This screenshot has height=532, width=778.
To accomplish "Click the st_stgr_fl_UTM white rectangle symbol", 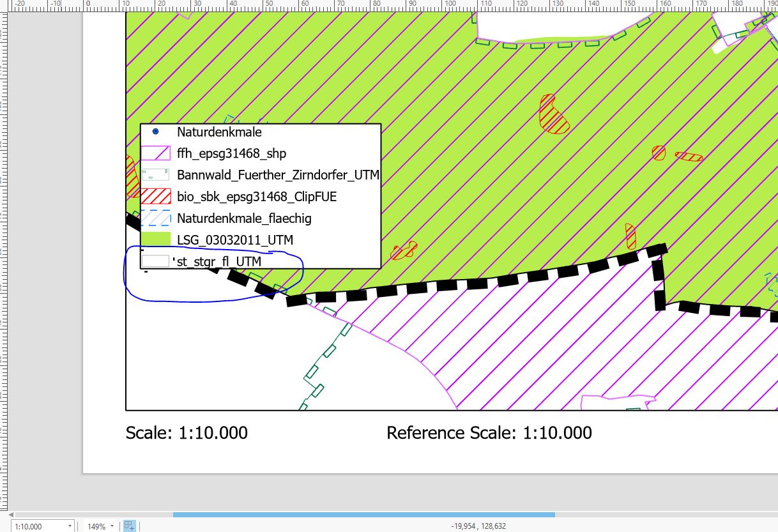I will 155,261.
